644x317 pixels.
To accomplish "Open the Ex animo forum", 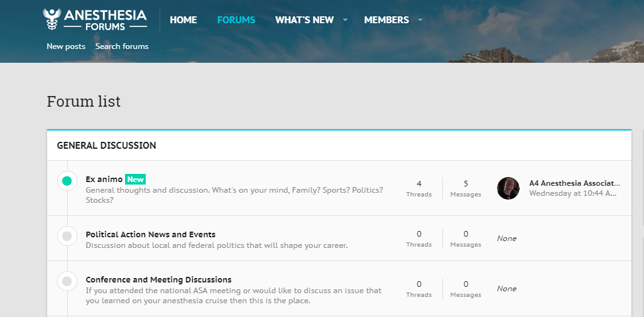I will (x=104, y=180).
